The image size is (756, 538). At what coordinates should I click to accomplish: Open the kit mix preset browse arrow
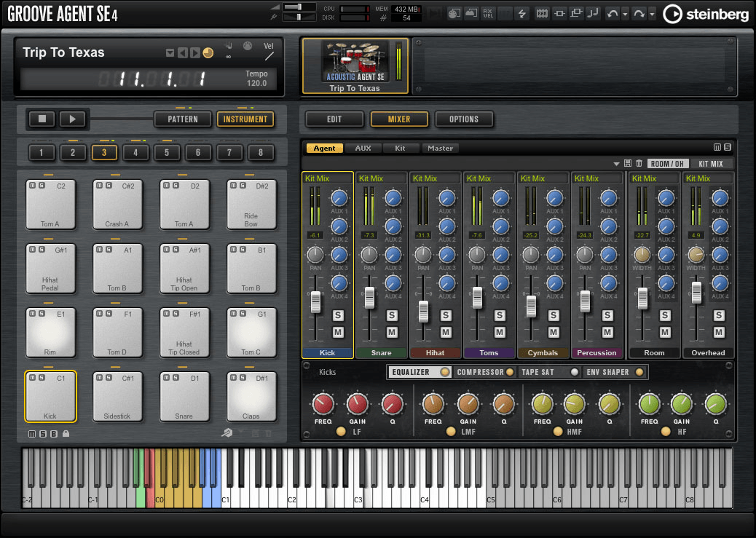click(616, 163)
